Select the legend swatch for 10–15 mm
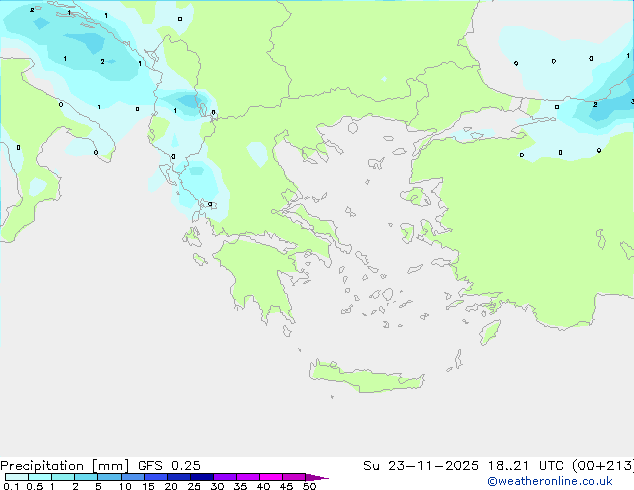 pyautogui.click(x=133, y=477)
